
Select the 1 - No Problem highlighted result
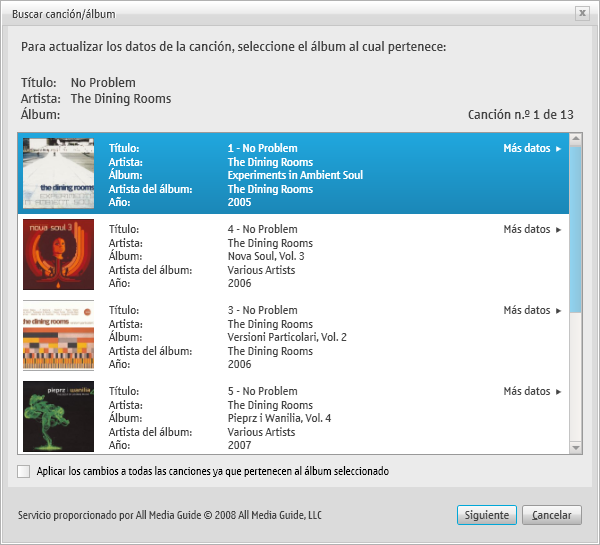click(293, 173)
